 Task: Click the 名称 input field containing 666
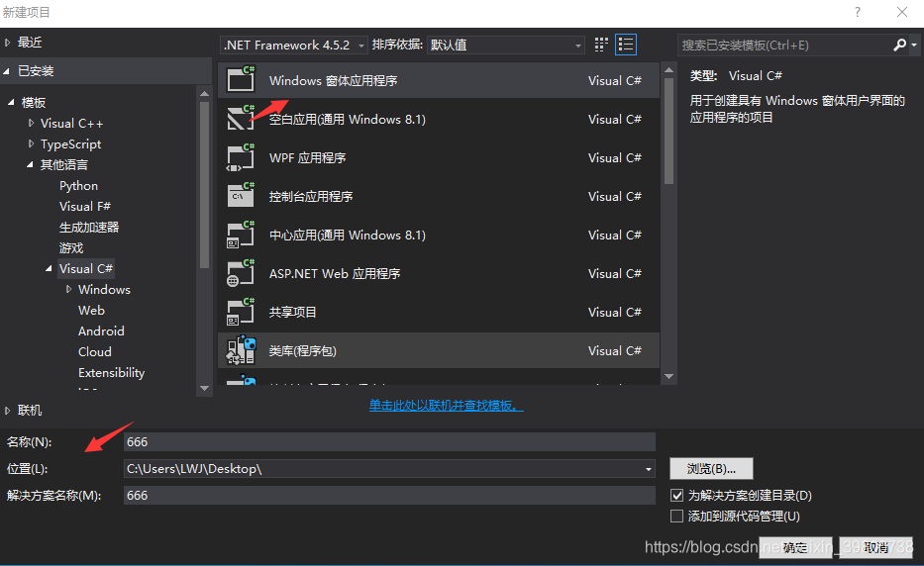(x=389, y=441)
